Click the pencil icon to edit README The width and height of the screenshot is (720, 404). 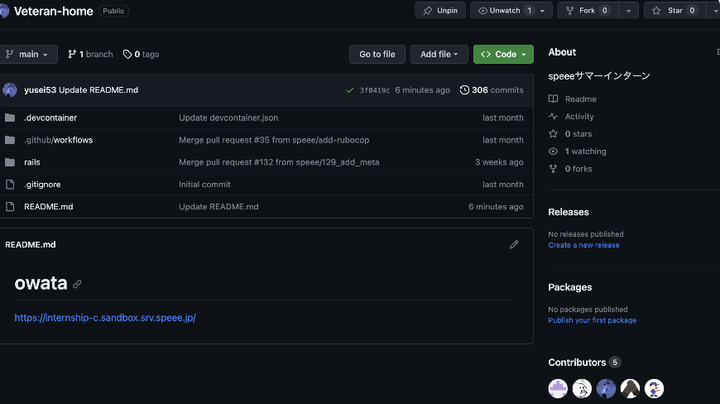(x=514, y=244)
